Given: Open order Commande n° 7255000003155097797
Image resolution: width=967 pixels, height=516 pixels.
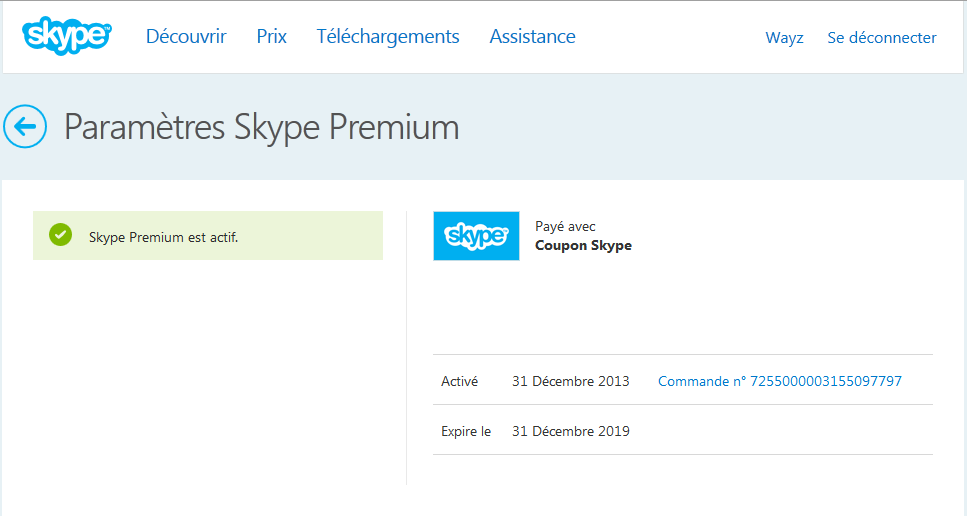Looking at the screenshot, I should click(x=780, y=381).
